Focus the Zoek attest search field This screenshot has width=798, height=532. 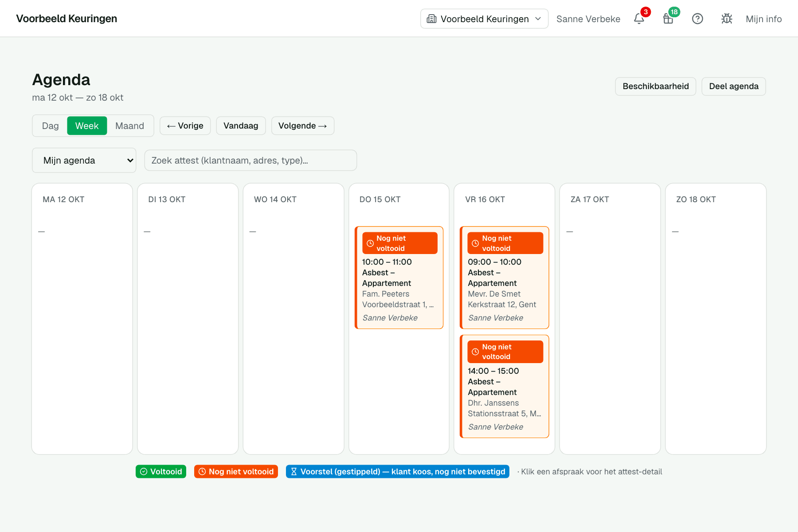click(250, 160)
